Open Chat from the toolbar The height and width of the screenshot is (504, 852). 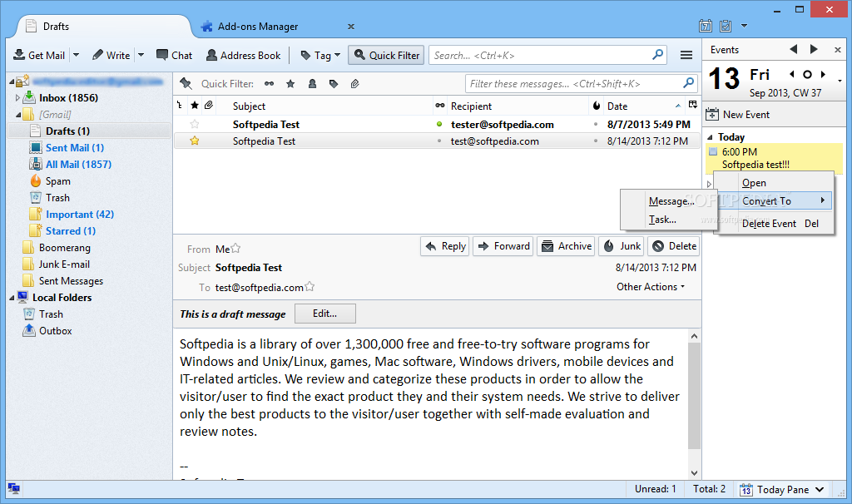175,56
